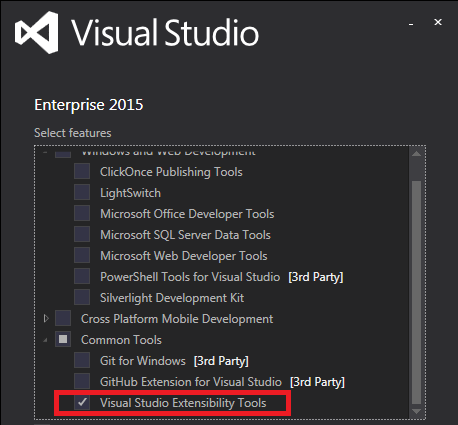
Task: Select the Cross Platform Mobile Development label
Action: point(177,319)
